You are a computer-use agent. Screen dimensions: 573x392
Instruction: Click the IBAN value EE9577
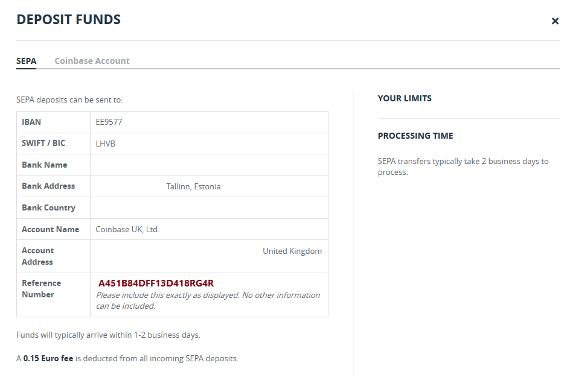(x=109, y=122)
